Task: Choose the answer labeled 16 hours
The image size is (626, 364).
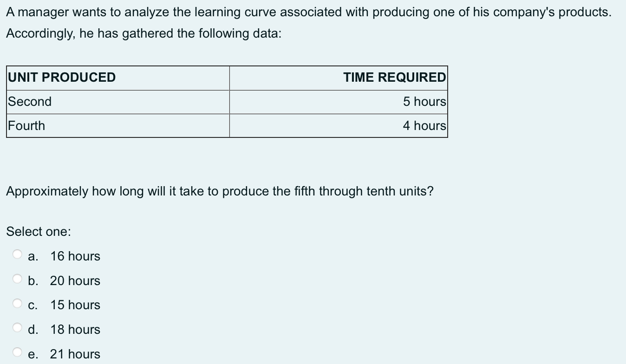Action: coord(75,256)
